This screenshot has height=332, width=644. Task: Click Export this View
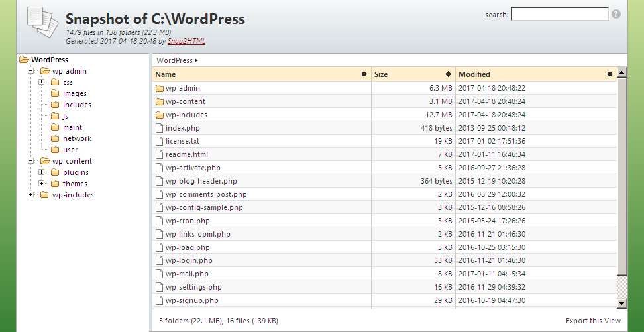(x=593, y=321)
